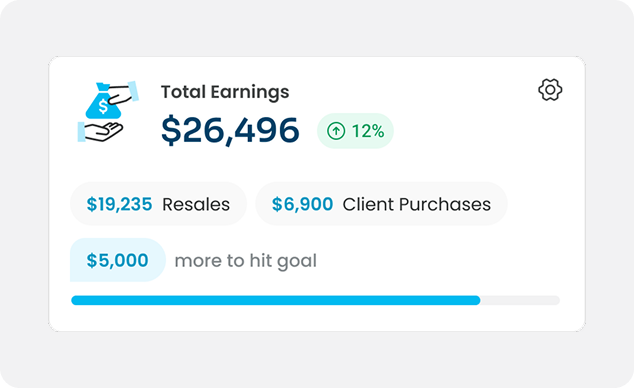The width and height of the screenshot is (634, 388).
Task: Click the light blue cuff of the lower hand
Action: (81, 132)
